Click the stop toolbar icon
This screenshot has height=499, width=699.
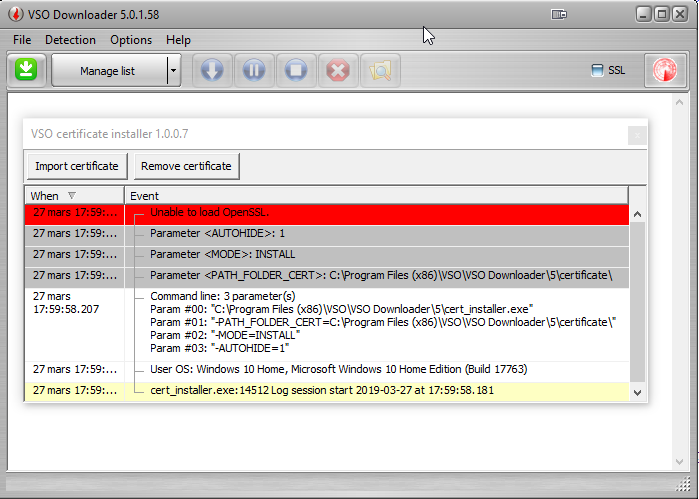296,70
